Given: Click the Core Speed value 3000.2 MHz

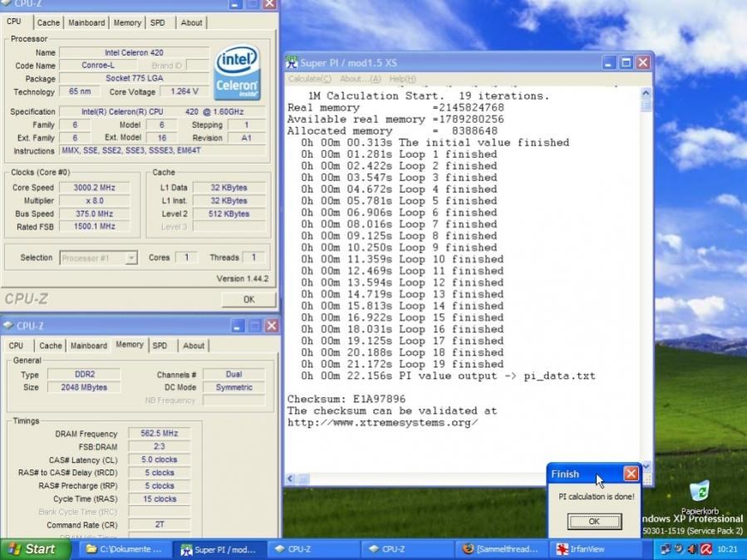Looking at the screenshot, I should [95, 188].
